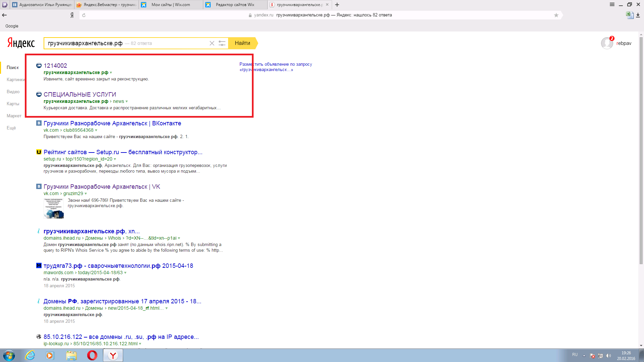The width and height of the screenshot is (644, 362).
Task: Click vk.com domain in gruzim29 result
Action: click(x=51, y=194)
